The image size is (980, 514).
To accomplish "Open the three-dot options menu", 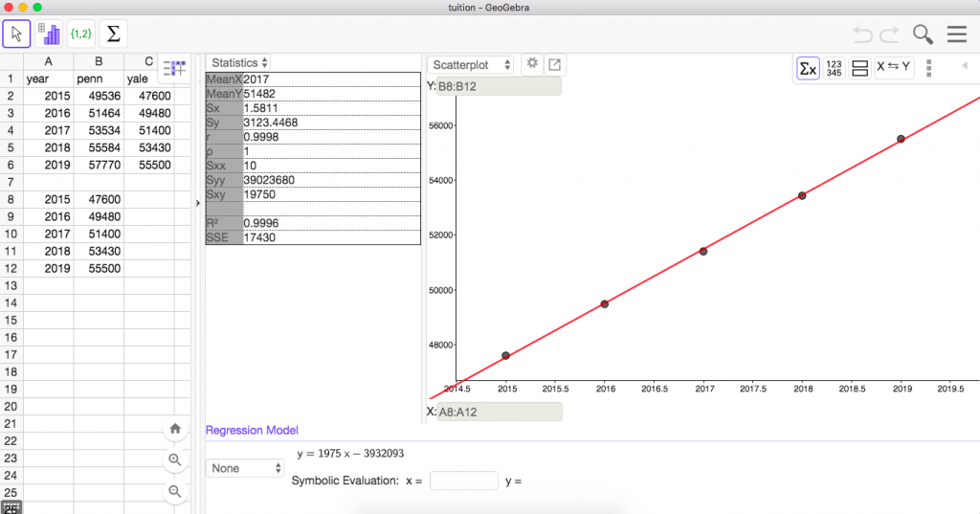I will [928, 68].
